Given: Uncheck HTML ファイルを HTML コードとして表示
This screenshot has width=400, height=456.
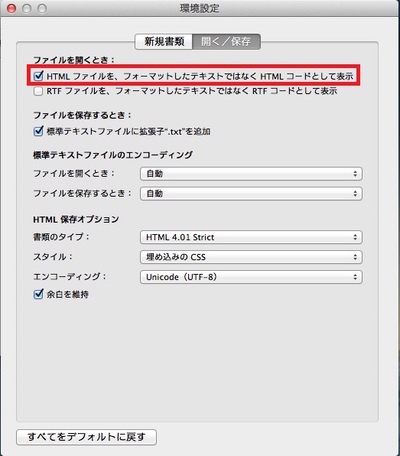Looking at the screenshot, I should [x=38, y=76].
